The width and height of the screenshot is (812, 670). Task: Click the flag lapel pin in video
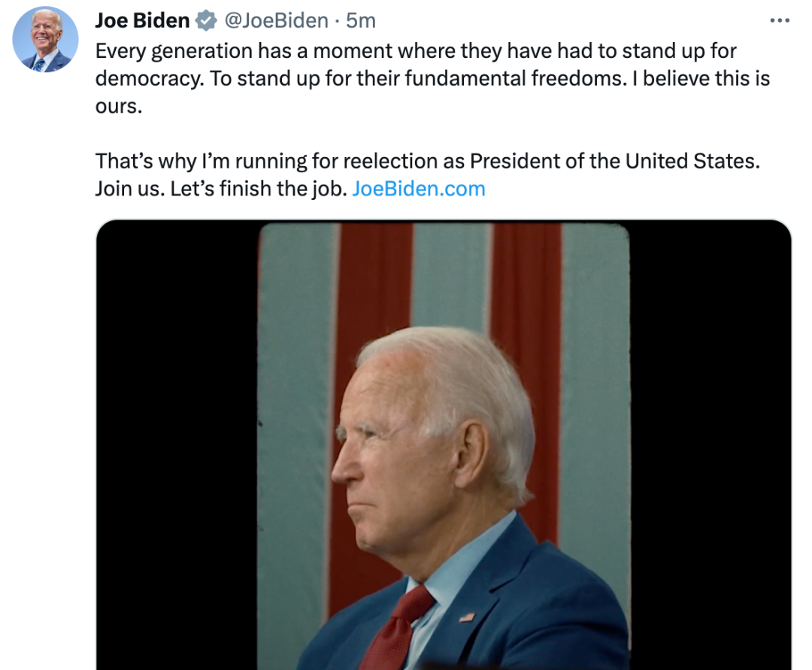tap(467, 617)
